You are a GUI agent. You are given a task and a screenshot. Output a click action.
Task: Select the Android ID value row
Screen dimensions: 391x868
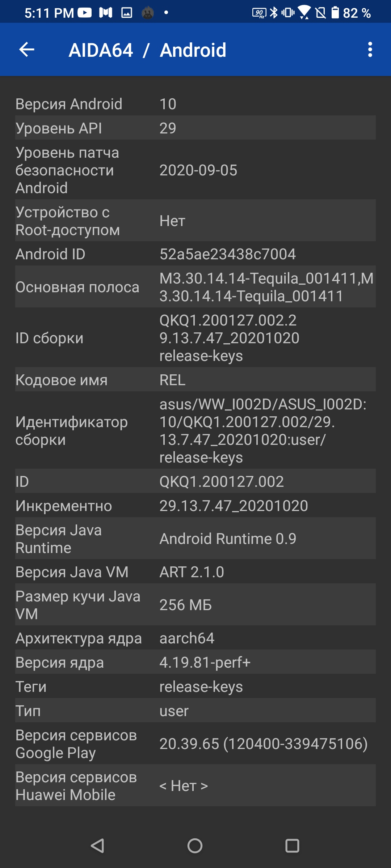[x=195, y=254]
